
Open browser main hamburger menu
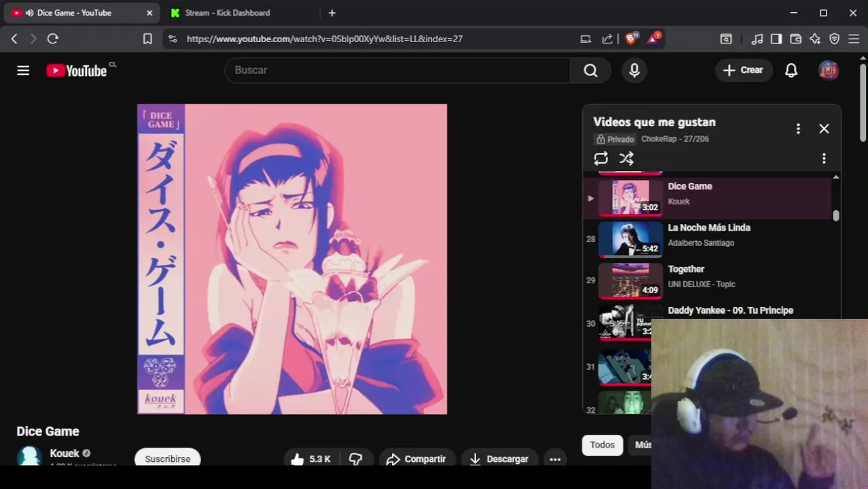coord(854,39)
